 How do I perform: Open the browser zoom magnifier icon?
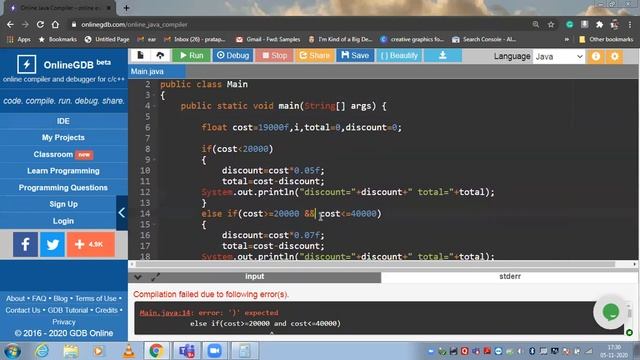[x=536, y=24]
